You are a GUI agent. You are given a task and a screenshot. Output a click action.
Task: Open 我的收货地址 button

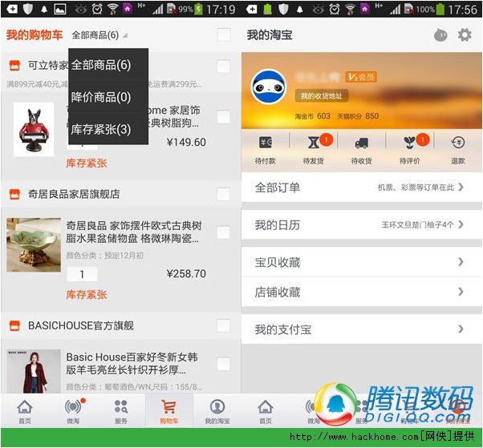(x=321, y=96)
